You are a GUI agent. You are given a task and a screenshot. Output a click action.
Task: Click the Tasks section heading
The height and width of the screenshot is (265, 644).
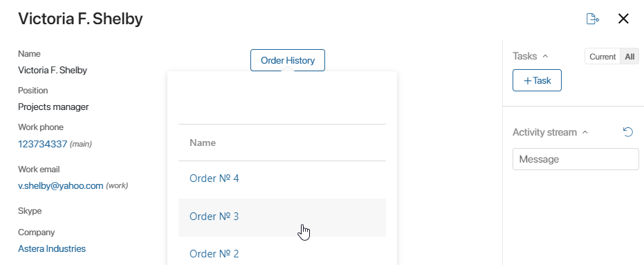point(524,56)
